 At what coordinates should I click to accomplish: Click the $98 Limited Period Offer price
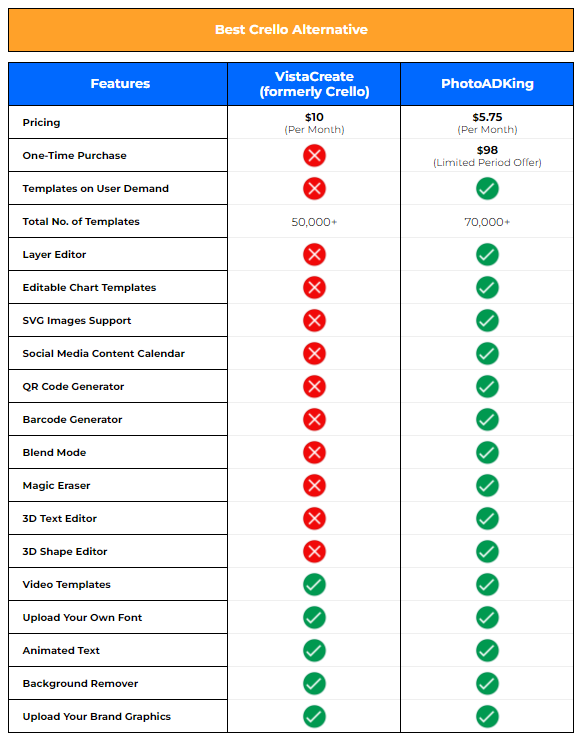487,156
